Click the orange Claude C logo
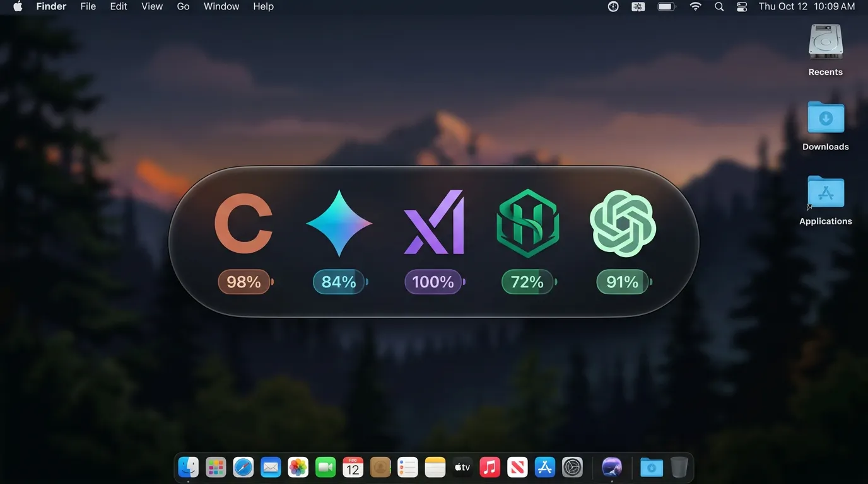868x484 pixels. [x=243, y=224]
